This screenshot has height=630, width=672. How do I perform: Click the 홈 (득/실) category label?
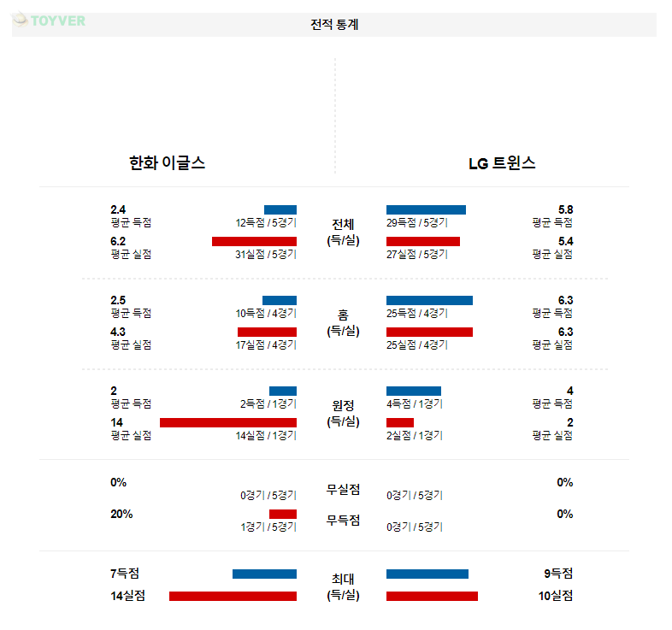click(x=343, y=322)
